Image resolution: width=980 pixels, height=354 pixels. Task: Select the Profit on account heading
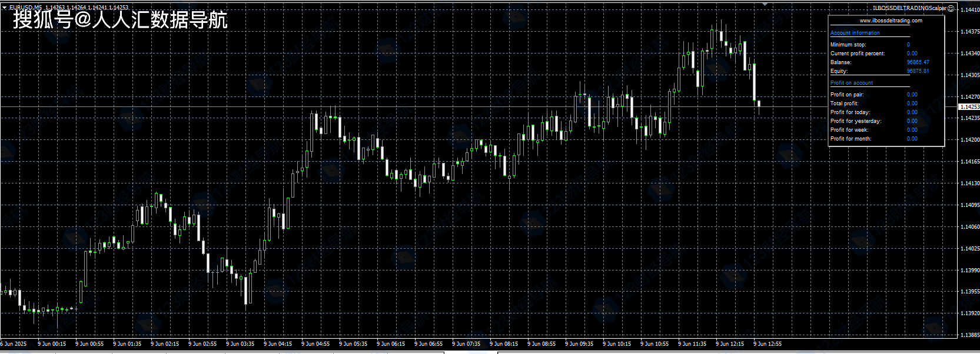(851, 83)
